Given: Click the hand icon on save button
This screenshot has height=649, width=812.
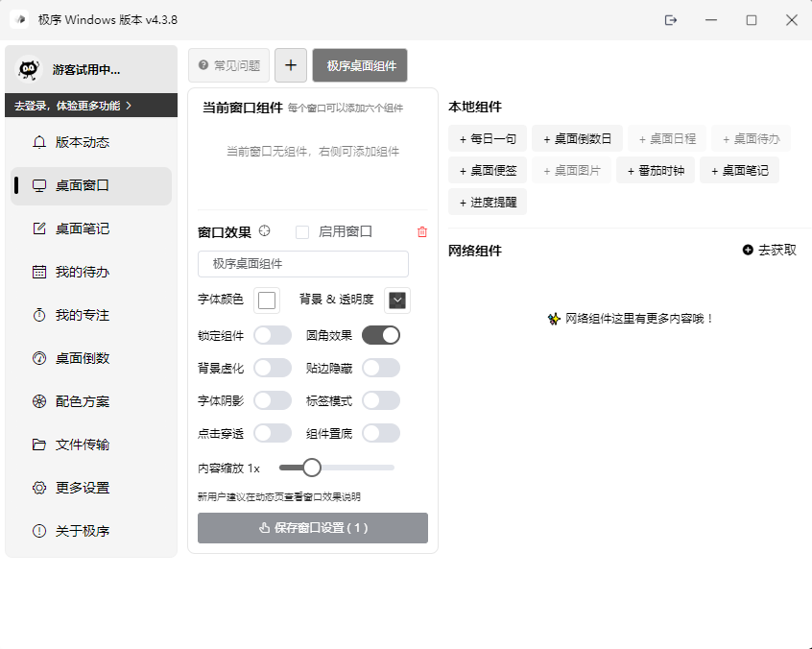Looking at the screenshot, I should coord(265,528).
